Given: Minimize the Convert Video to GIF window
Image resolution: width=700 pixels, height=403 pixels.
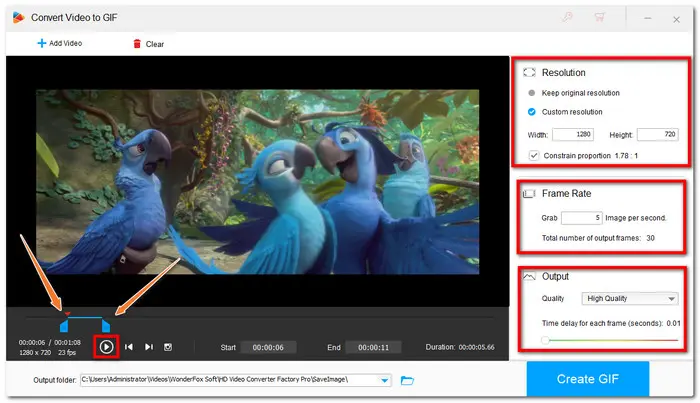Looking at the screenshot, I should [647, 18].
